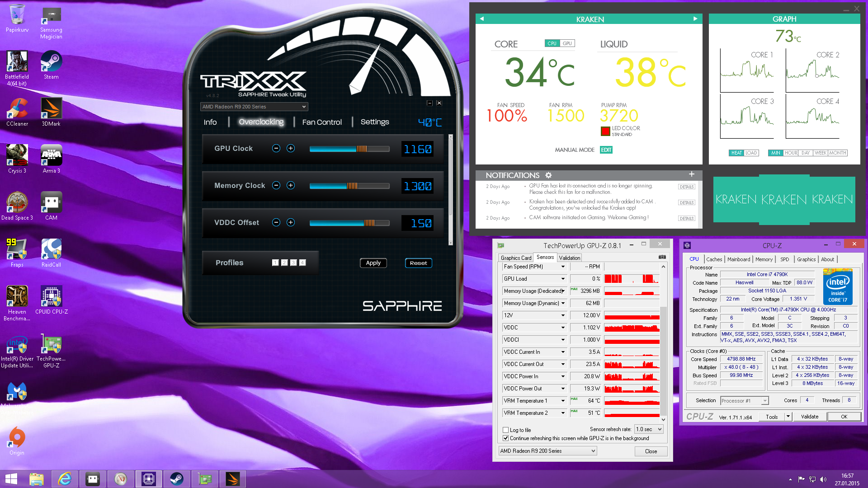Screen dimensions: 868x488
Task: Open the Settings tab in TRIXX
Action: (375, 122)
